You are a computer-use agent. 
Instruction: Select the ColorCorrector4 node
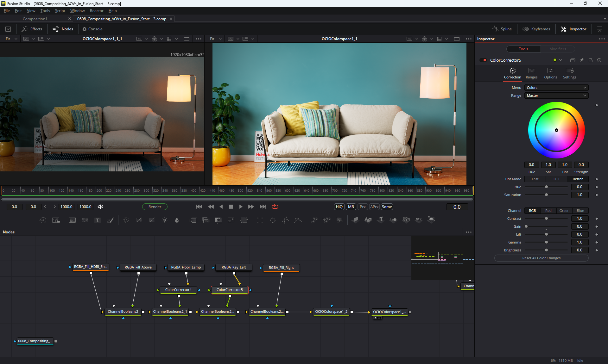(178, 290)
